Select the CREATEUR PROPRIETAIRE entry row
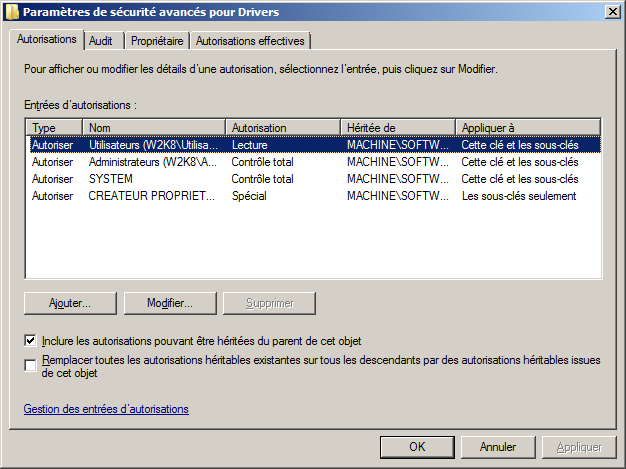This screenshot has height=469, width=626. click(x=152, y=196)
